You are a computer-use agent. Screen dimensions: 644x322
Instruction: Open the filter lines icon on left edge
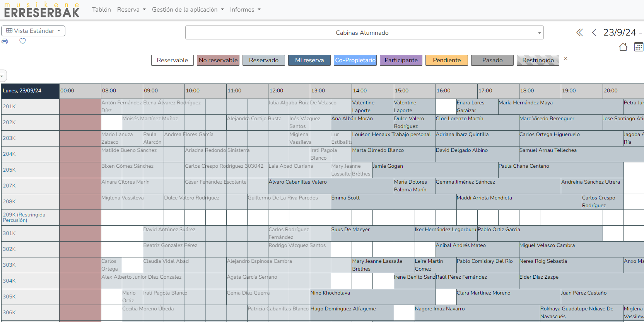click(2, 75)
